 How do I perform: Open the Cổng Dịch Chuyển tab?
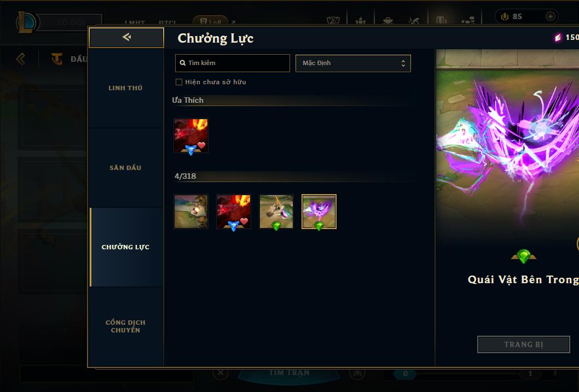125,326
